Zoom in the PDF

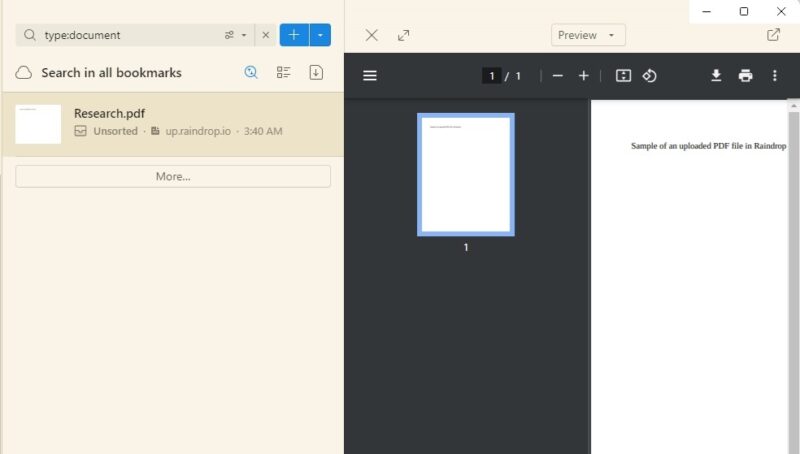[x=584, y=76]
